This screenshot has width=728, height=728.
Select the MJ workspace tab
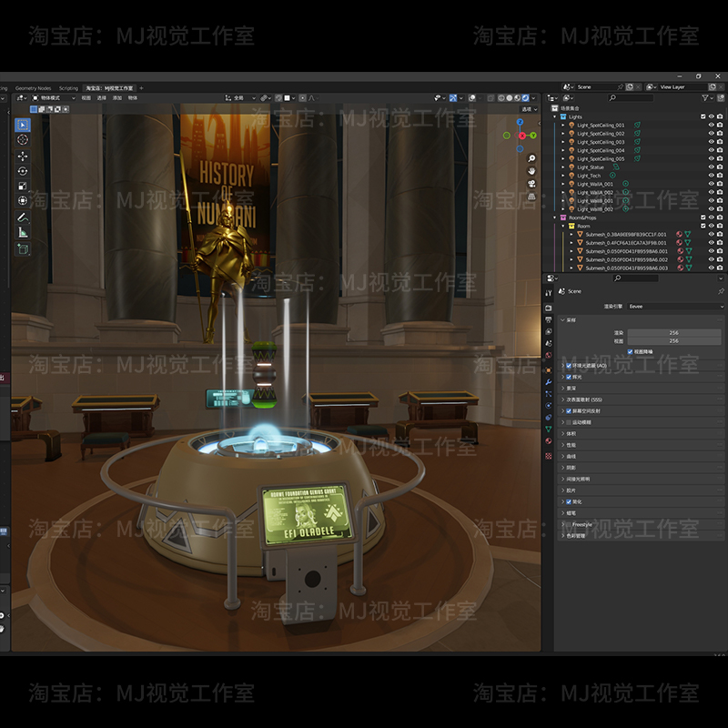(109, 87)
